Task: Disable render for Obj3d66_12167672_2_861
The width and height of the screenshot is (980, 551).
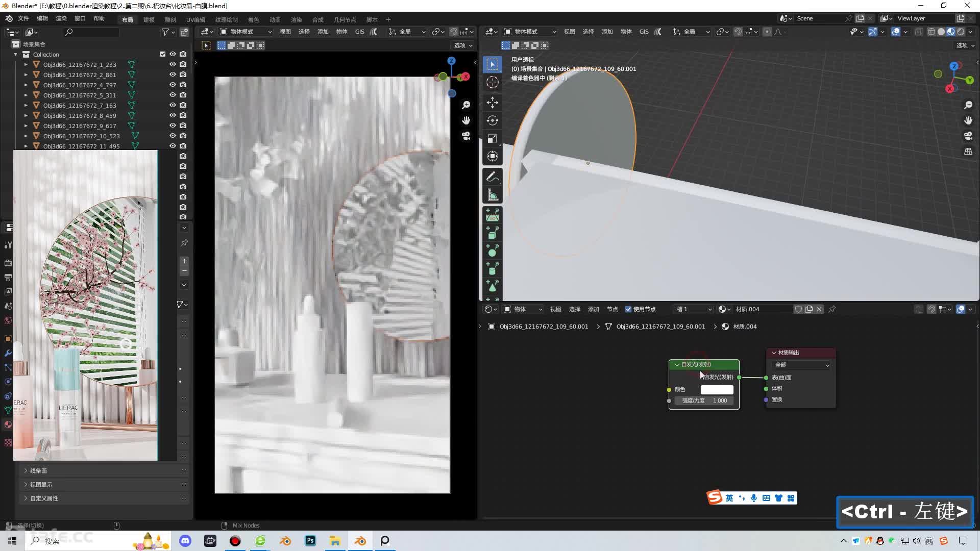Action: coord(183,74)
